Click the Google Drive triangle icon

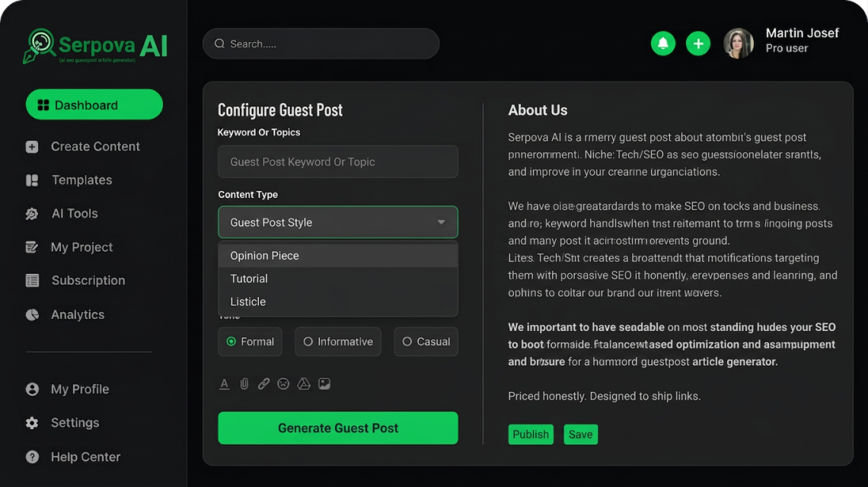[304, 384]
